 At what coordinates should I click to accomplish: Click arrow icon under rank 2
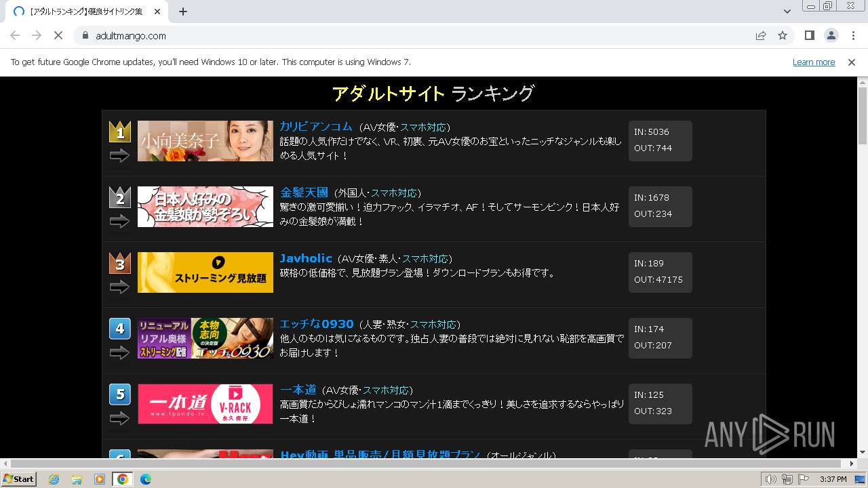pyautogui.click(x=119, y=222)
